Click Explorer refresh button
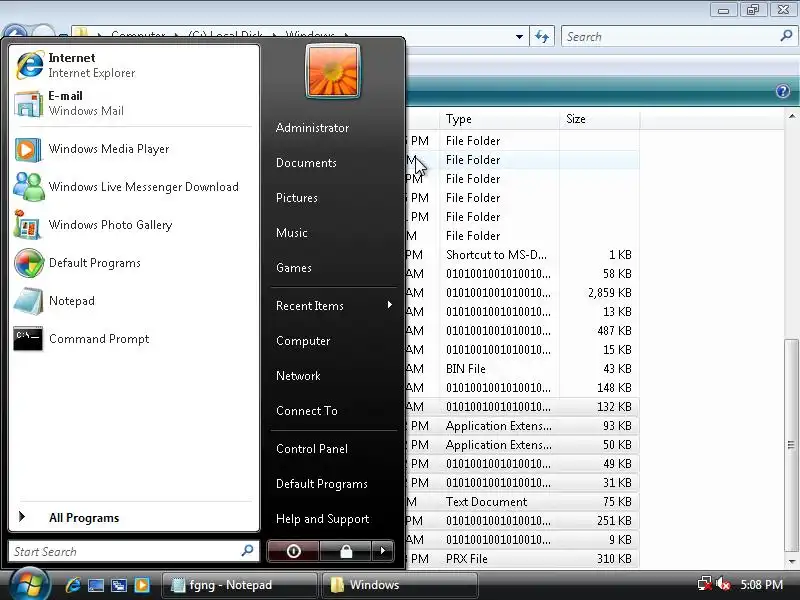Image resolution: width=800 pixels, height=600 pixels. 542,37
